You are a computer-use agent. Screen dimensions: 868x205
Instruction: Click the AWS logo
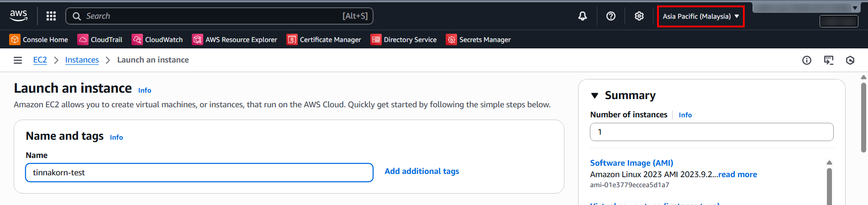point(19,16)
